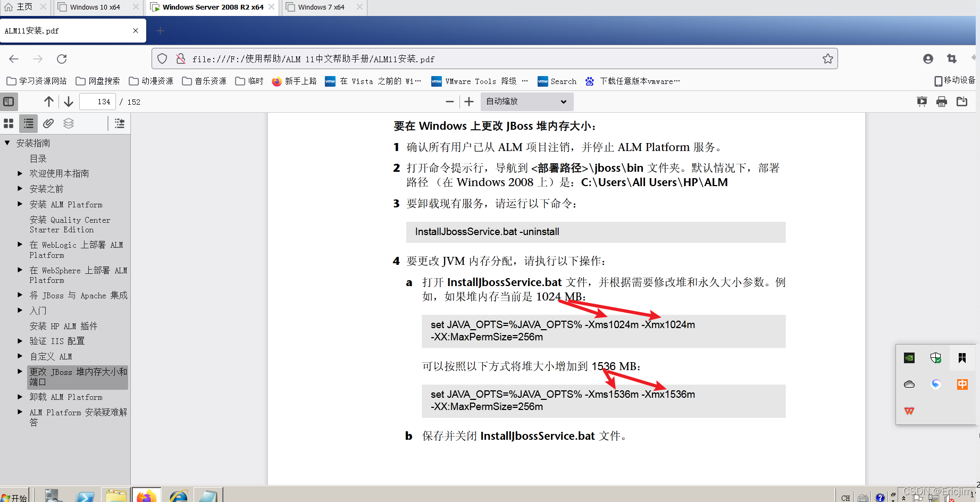Expand the 安装之前 outline item
The width and height of the screenshot is (980, 502).
pos(20,189)
